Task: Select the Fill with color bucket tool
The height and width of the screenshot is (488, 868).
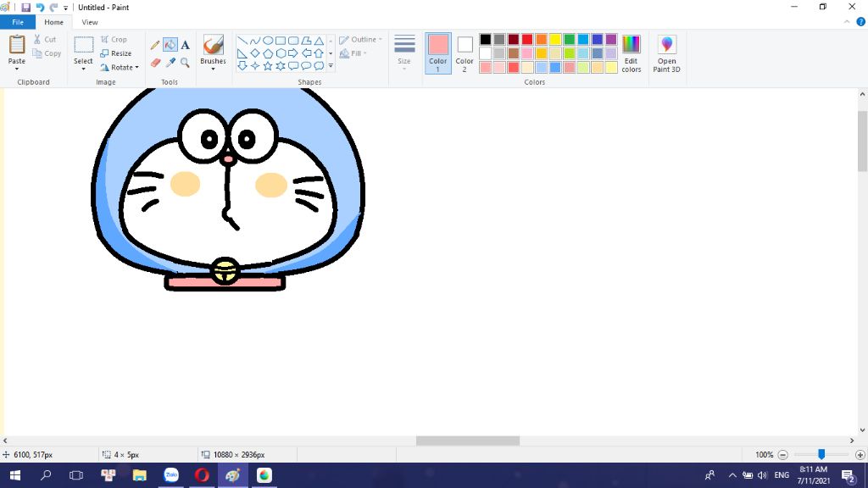Action: pos(170,45)
